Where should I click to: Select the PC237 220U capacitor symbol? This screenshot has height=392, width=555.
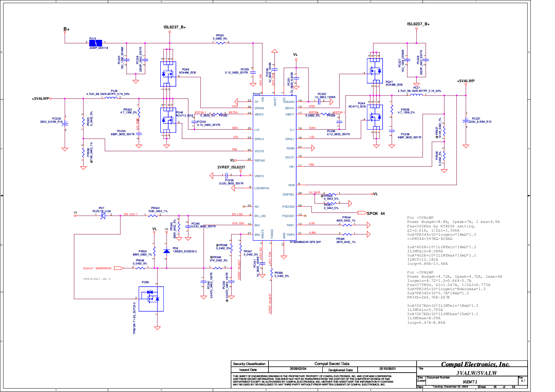(x=466, y=121)
